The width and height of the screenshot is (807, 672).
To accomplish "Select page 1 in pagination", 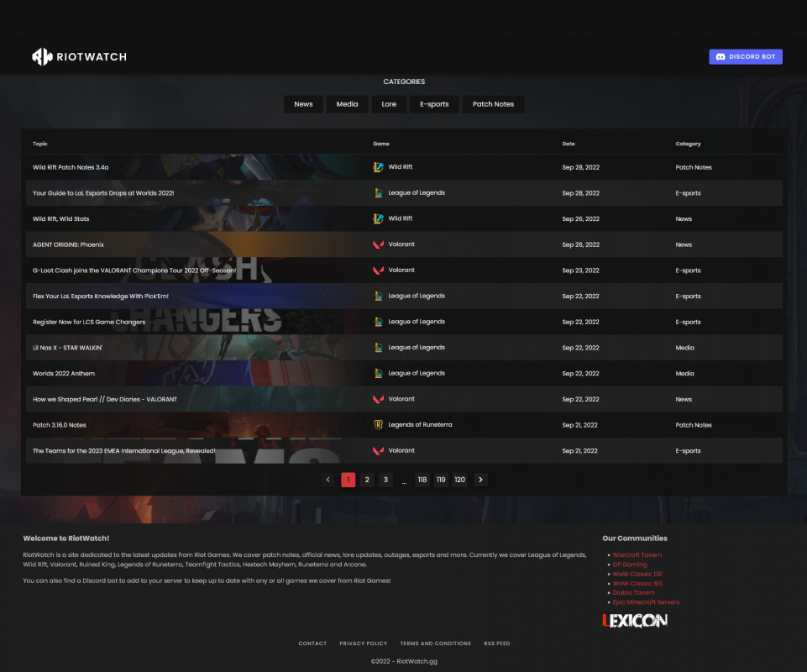I will click(x=348, y=480).
